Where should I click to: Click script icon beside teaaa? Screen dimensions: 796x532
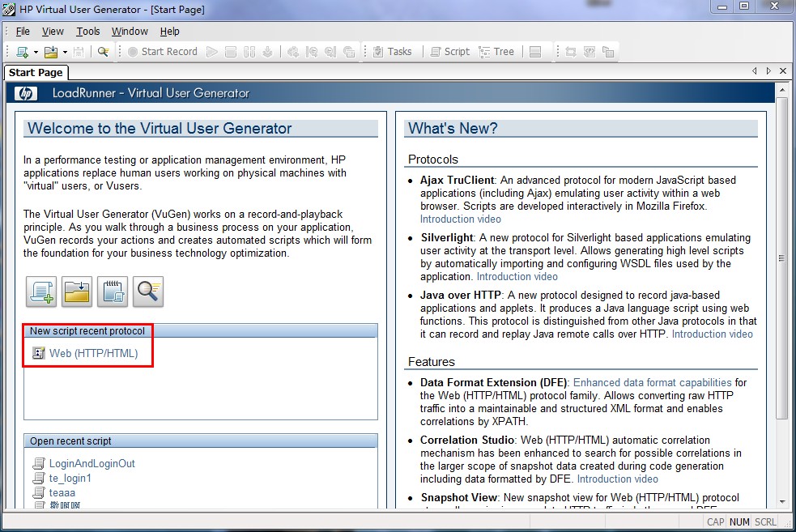[x=39, y=493]
